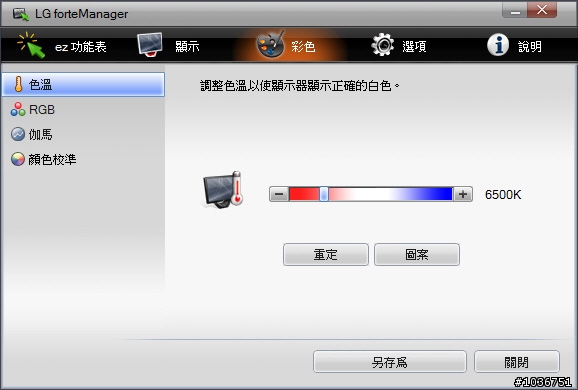578x390 pixels.
Task: Open the 說明 tab
Action: (515, 46)
